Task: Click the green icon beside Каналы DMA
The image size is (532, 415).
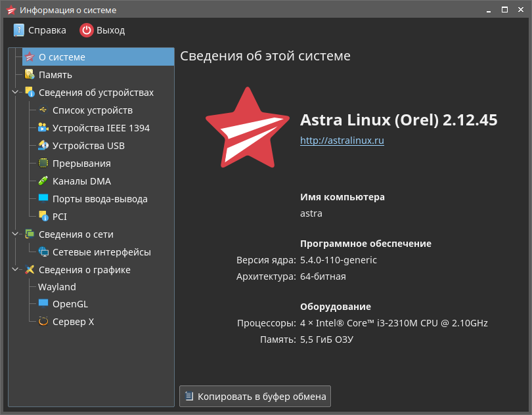Action: point(43,181)
